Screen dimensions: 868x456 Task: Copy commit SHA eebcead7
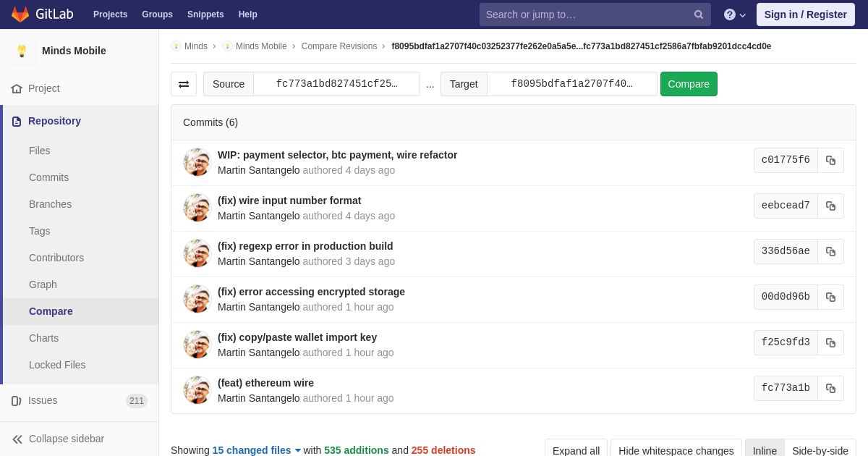click(830, 206)
